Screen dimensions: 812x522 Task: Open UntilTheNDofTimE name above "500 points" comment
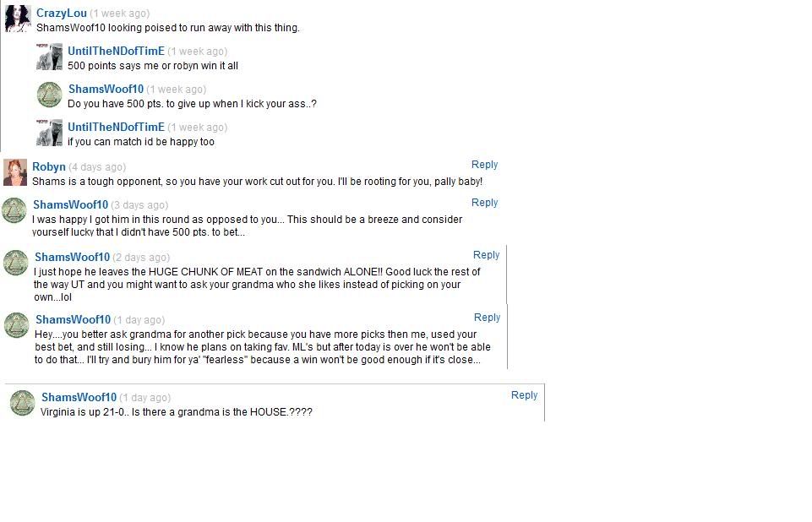click(x=116, y=52)
